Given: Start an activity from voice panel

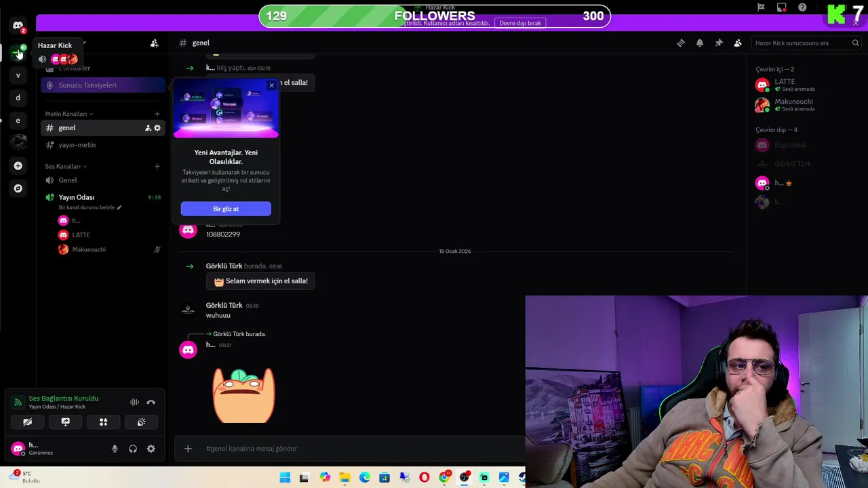Looking at the screenshot, I should pos(104,422).
